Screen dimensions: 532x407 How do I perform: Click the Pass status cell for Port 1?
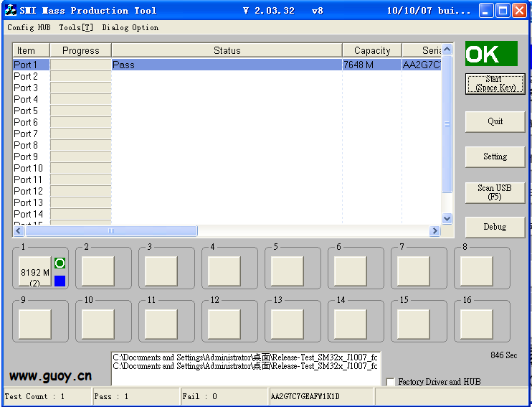tap(227, 65)
